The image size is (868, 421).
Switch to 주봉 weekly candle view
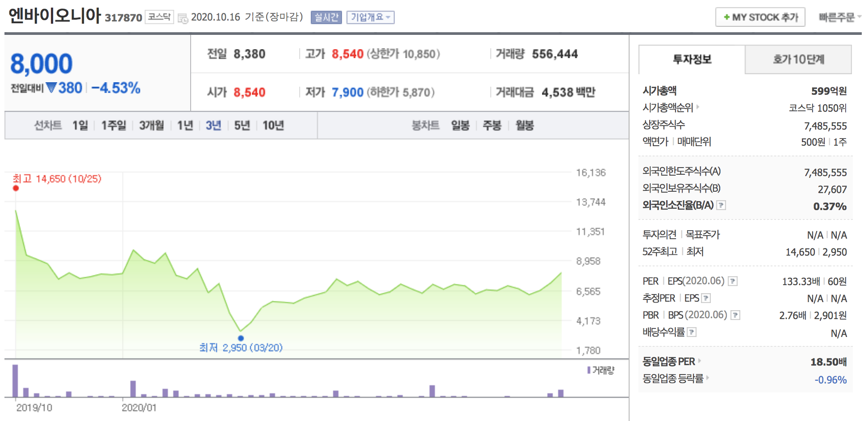(491, 126)
